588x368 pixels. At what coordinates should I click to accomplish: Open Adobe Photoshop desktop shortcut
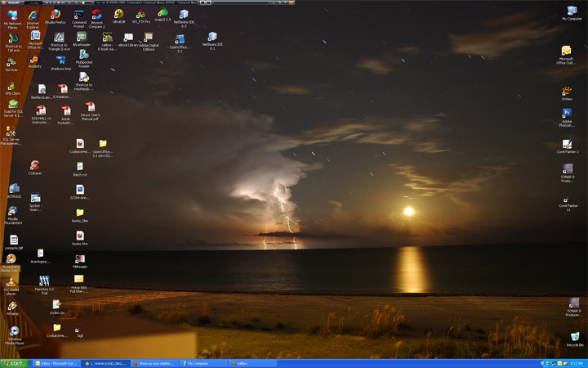tap(567, 114)
